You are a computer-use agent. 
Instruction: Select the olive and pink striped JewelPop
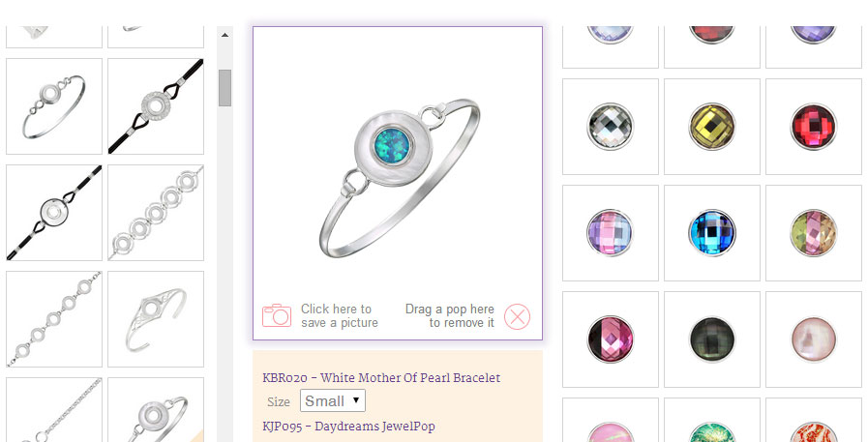click(x=813, y=233)
